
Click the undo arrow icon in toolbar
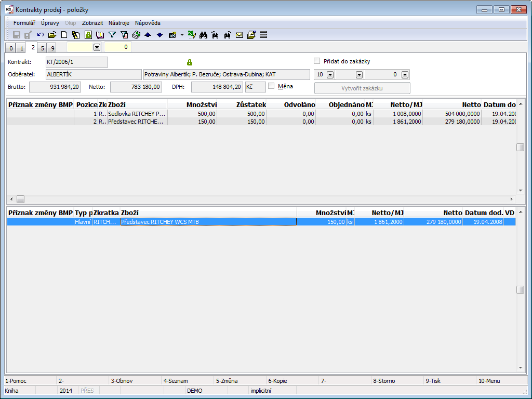click(x=41, y=35)
